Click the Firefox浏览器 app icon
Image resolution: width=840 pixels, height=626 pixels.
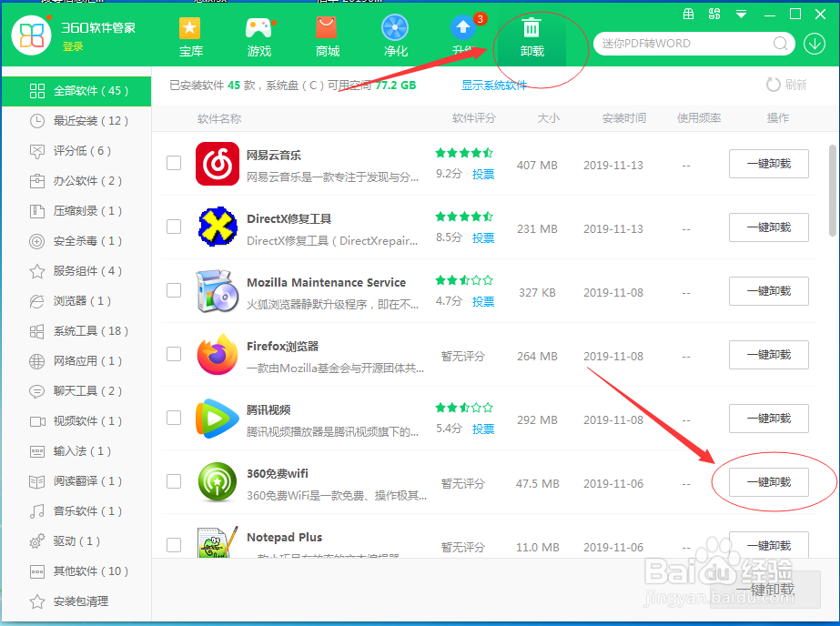tap(217, 354)
